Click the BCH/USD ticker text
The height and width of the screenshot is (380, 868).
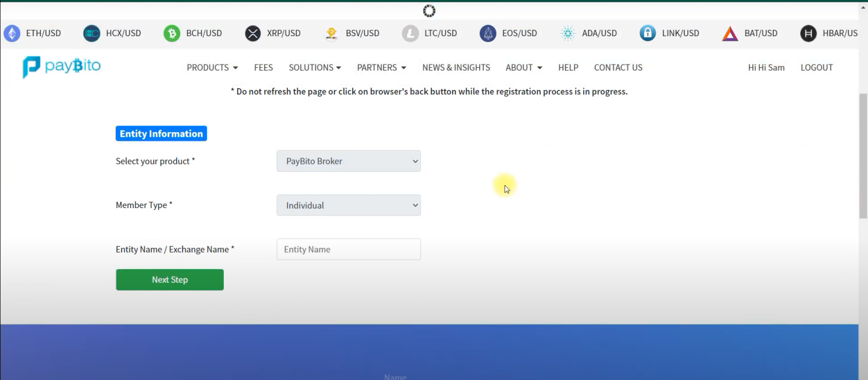coord(204,33)
